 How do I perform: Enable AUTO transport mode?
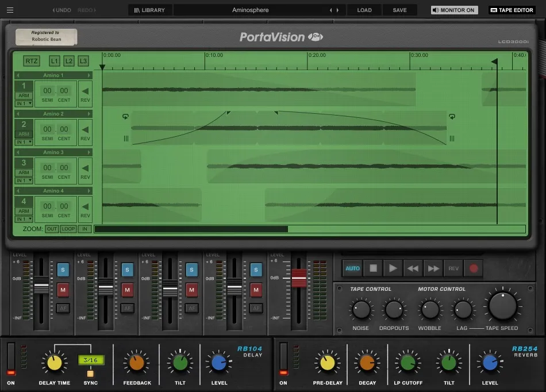point(352,268)
